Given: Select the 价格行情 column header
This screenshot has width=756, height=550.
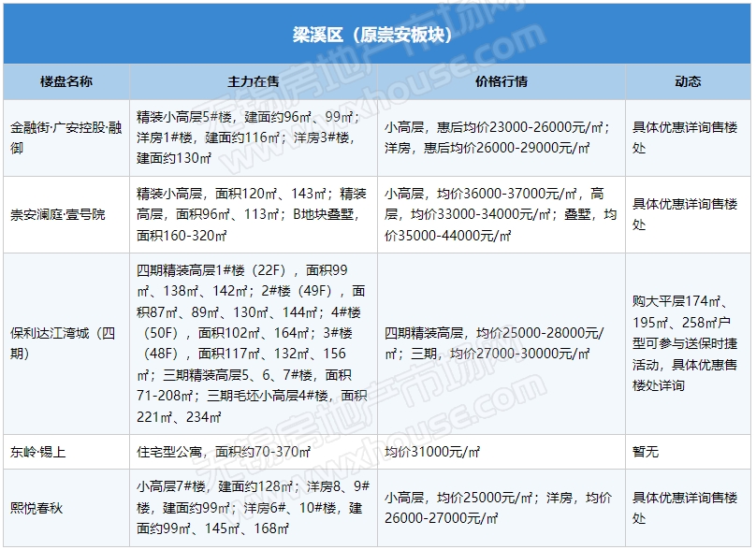Looking at the screenshot, I should point(501,81).
